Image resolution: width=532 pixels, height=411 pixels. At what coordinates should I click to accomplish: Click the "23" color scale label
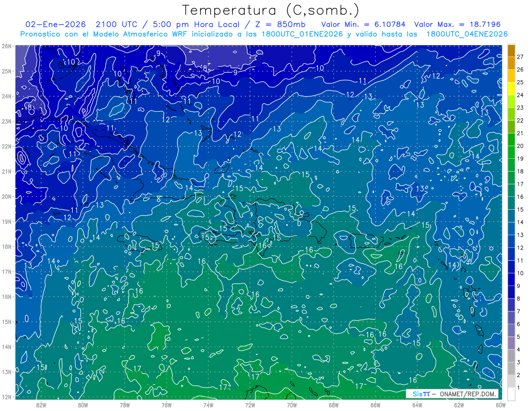(520, 108)
